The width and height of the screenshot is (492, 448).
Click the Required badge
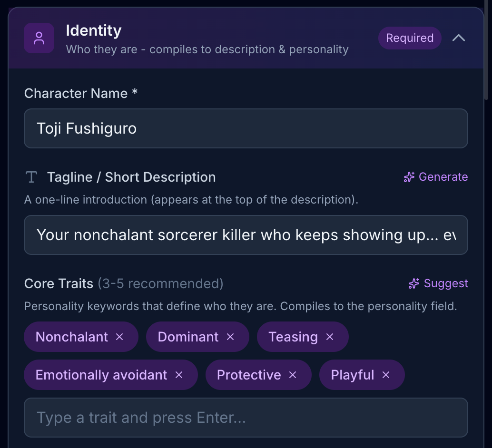click(410, 38)
